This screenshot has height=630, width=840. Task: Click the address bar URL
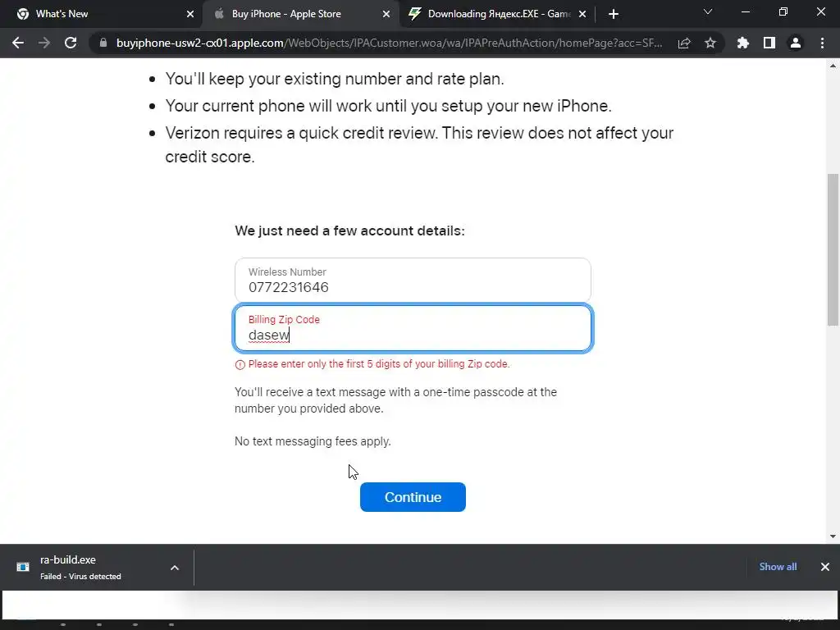tap(390, 43)
